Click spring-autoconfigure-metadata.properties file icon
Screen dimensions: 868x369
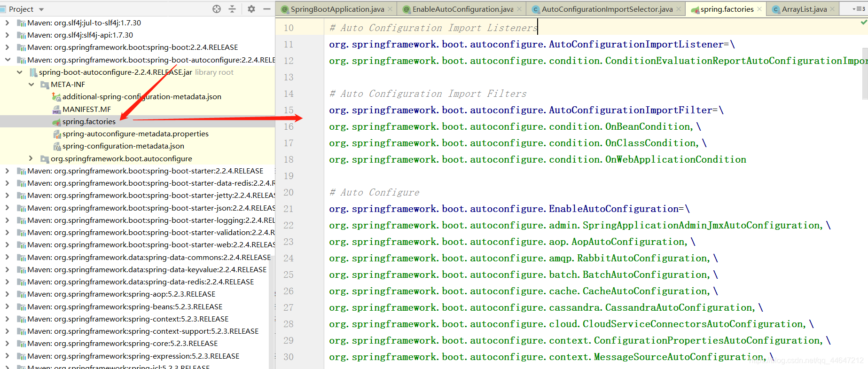pyautogui.click(x=56, y=134)
